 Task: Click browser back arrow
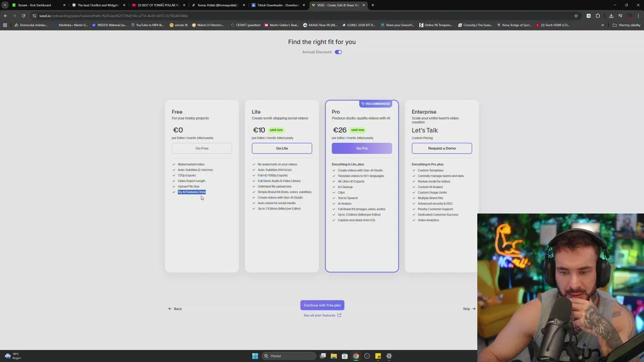(6, 16)
